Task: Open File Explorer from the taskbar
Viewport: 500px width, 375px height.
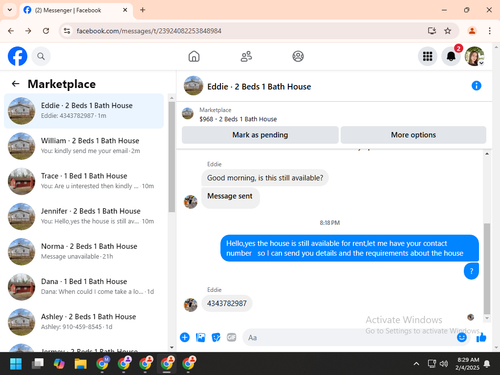Action: coord(80,363)
